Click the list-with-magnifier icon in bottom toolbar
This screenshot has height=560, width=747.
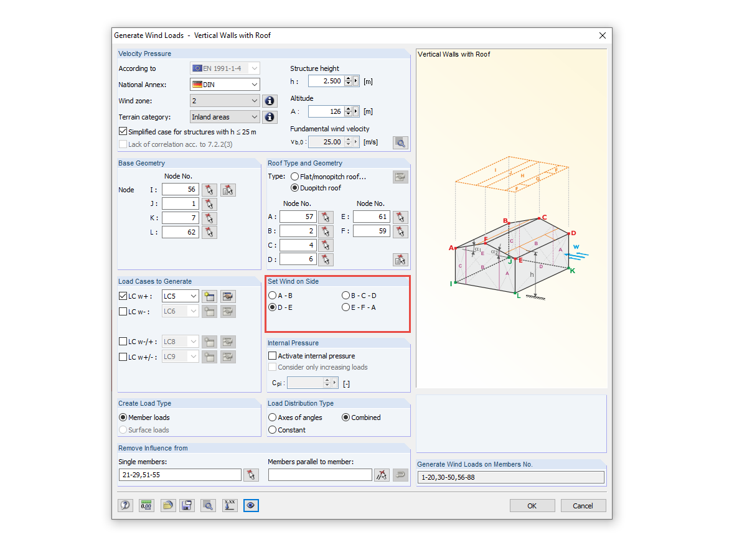[x=208, y=505]
